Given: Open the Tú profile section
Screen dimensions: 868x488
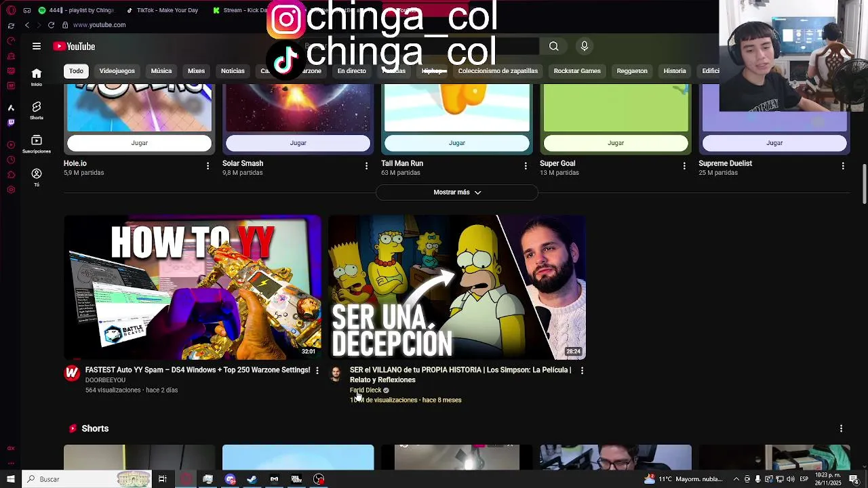Looking at the screenshot, I should [x=37, y=177].
